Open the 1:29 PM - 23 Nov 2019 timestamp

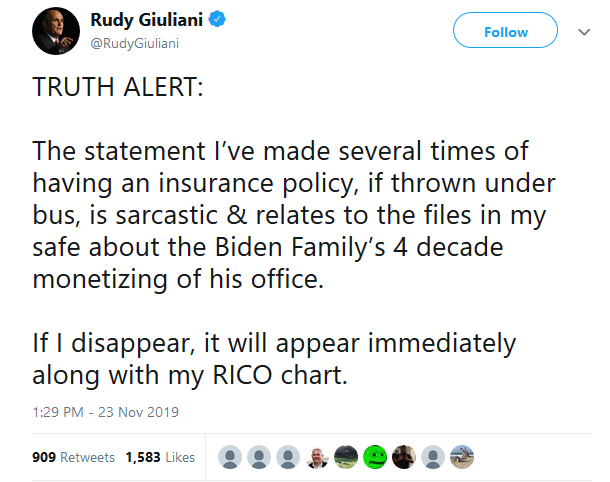coord(105,412)
